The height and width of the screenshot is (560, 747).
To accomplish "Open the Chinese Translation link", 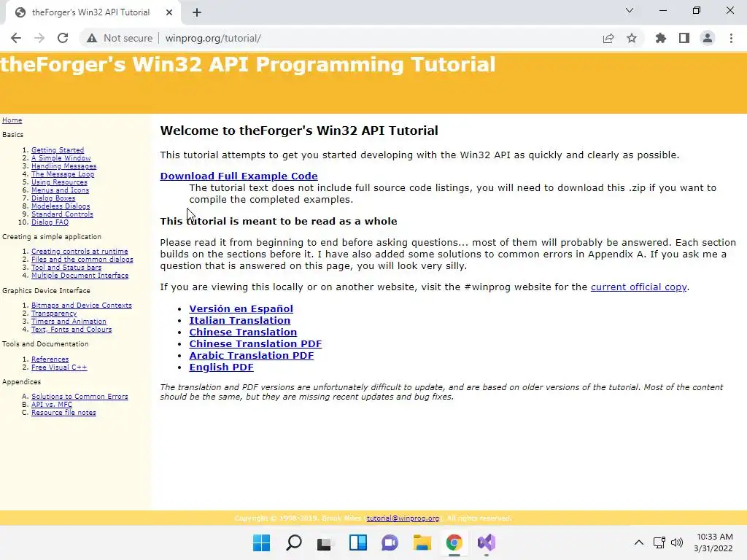I will pos(243,332).
